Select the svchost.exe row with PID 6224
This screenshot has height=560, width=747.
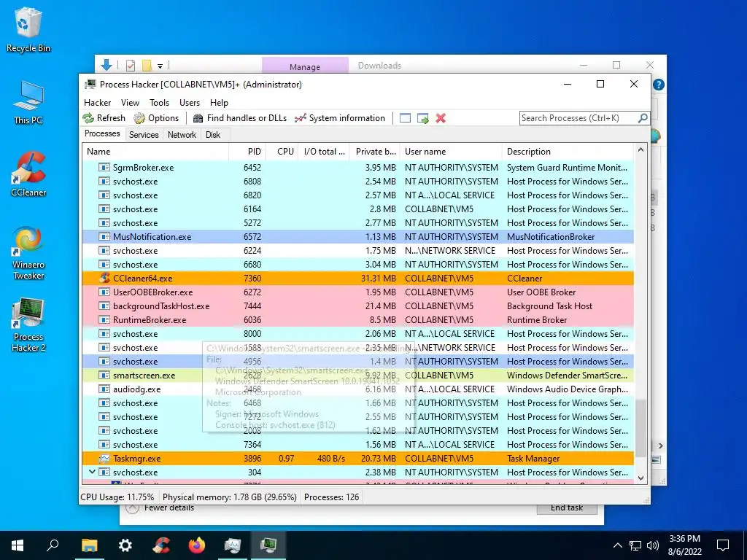[x=357, y=251]
